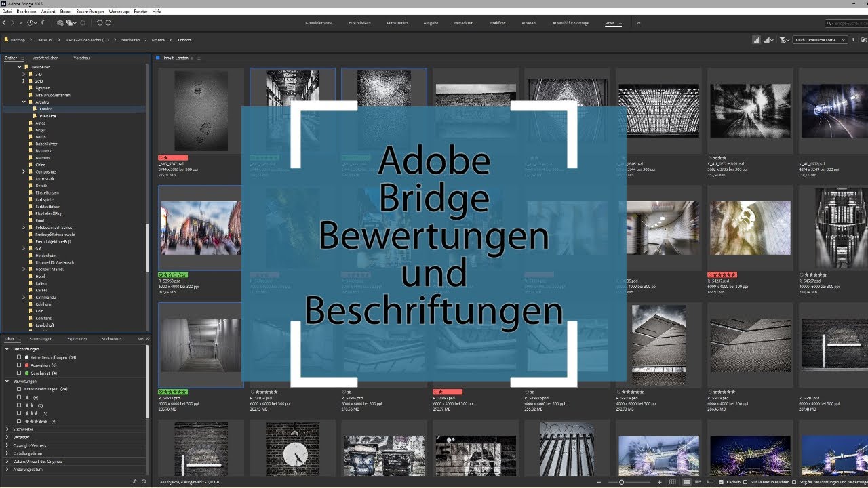Click the filter by rating funnel icon
Screen dimensions: 868x488
[x=783, y=40]
